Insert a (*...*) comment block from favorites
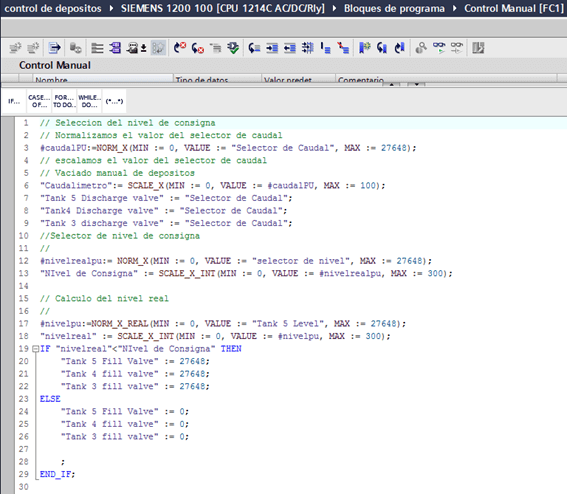Viewport: 567px width, 494px height. (114, 101)
